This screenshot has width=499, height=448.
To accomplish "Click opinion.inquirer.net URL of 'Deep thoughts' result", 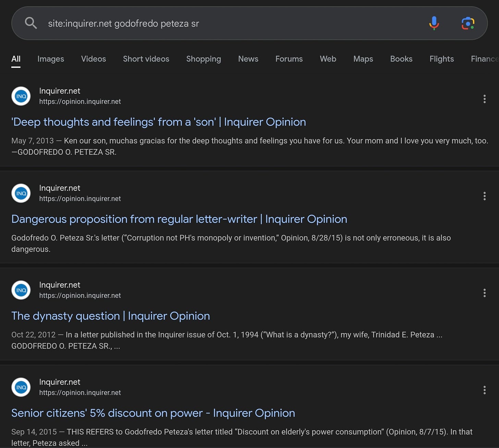I will pyautogui.click(x=80, y=101).
